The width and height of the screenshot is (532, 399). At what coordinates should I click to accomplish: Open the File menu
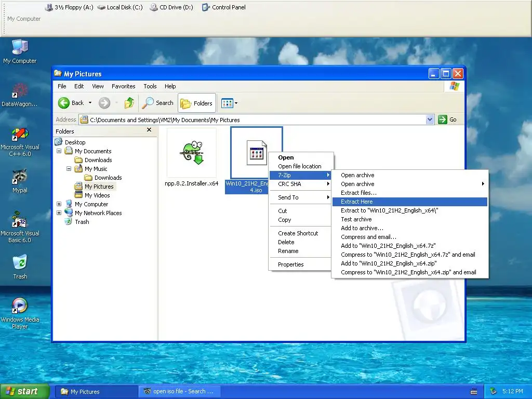pos(62,86)
